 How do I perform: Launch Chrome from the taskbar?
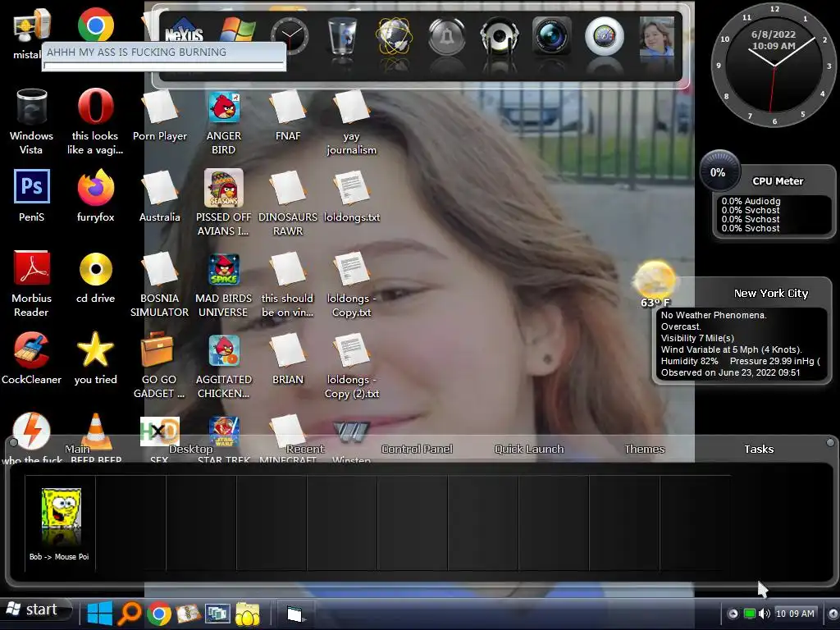click(x=159, y=614)
